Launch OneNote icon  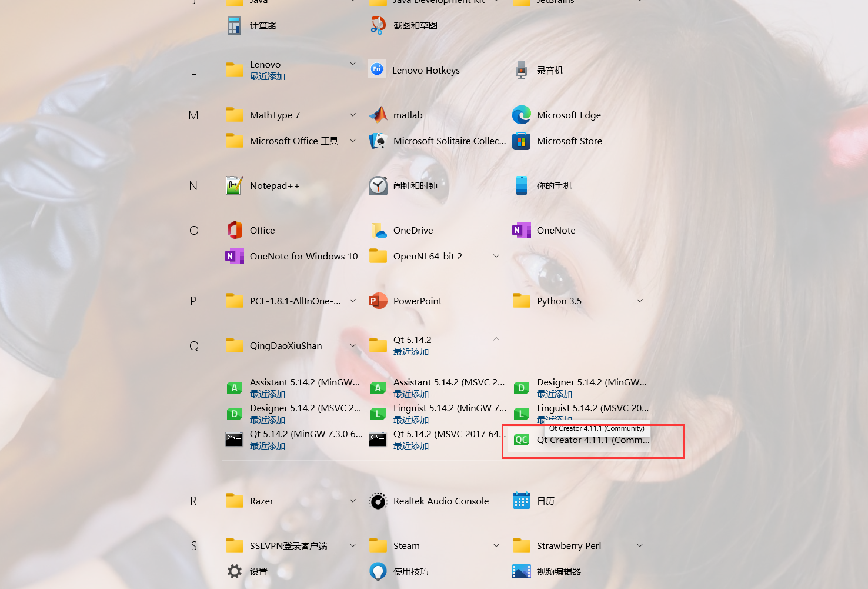tap(522, 230)
